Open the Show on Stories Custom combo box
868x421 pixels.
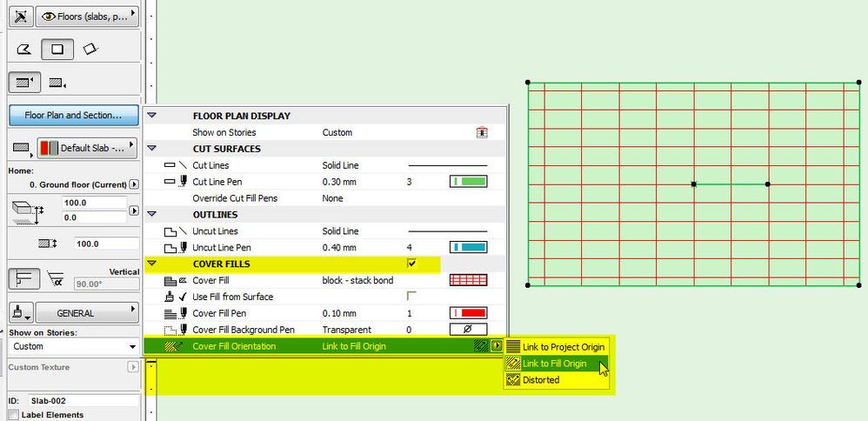[74, 347]
